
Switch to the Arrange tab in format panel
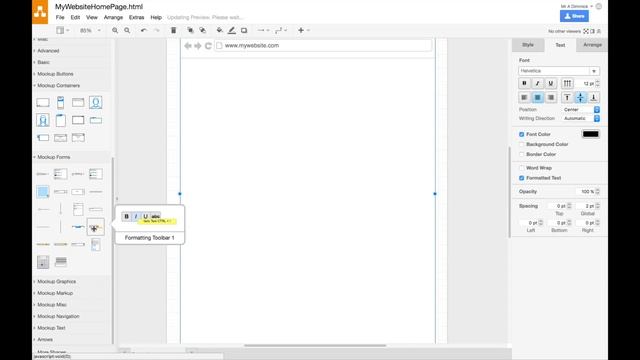coord(592,45)
